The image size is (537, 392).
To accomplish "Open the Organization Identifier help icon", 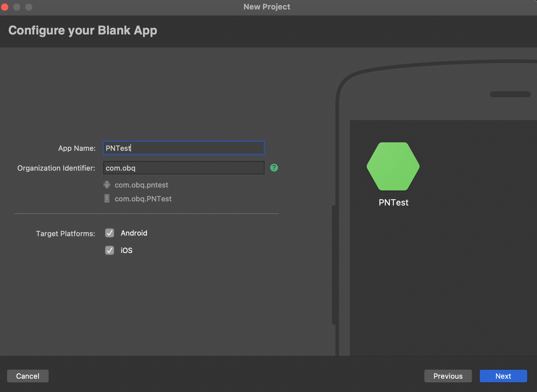I will point(274,167).
